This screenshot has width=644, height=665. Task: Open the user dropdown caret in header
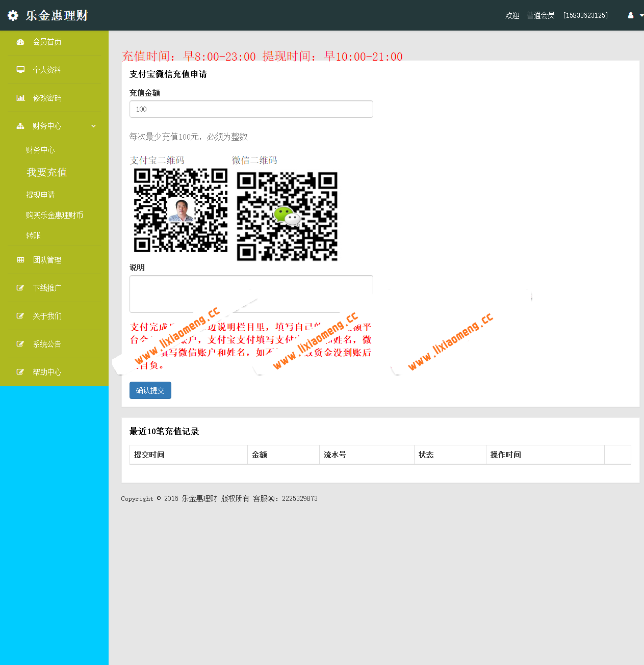pos(641,16)
